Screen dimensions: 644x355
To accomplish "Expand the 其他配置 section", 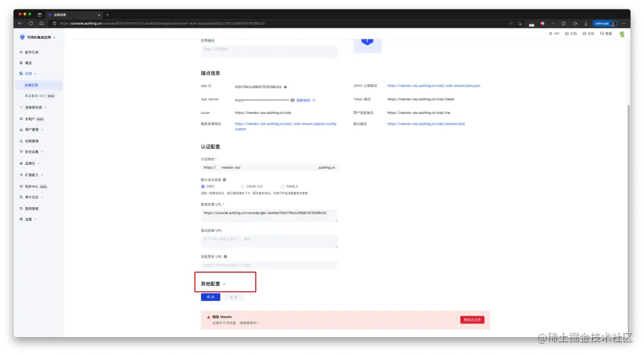I will tap(213, 283).
